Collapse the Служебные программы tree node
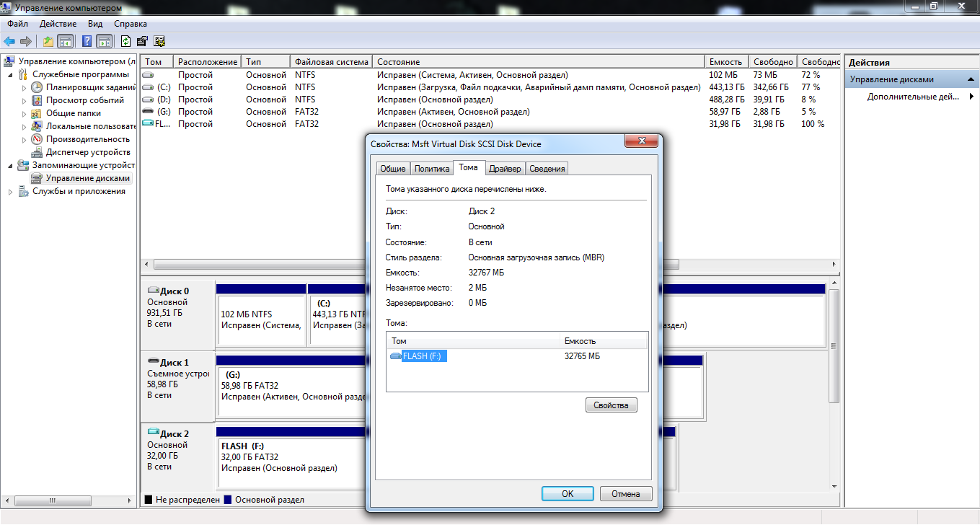 (x=10, y=74)
